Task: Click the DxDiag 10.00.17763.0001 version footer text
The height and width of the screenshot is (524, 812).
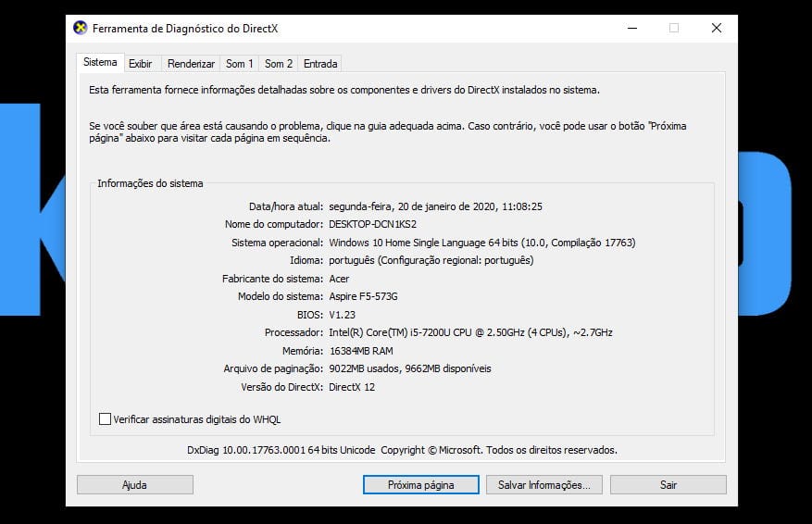Action: click(402, 450)
